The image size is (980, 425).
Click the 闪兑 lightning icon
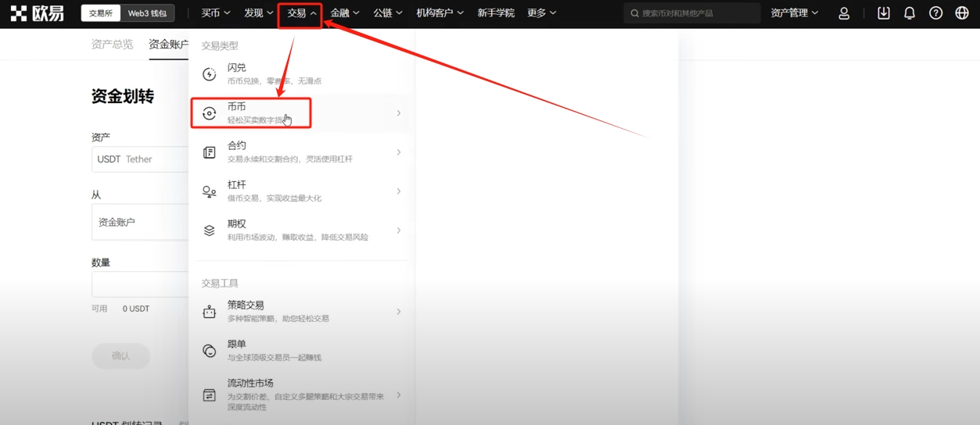tap(210, 74)
